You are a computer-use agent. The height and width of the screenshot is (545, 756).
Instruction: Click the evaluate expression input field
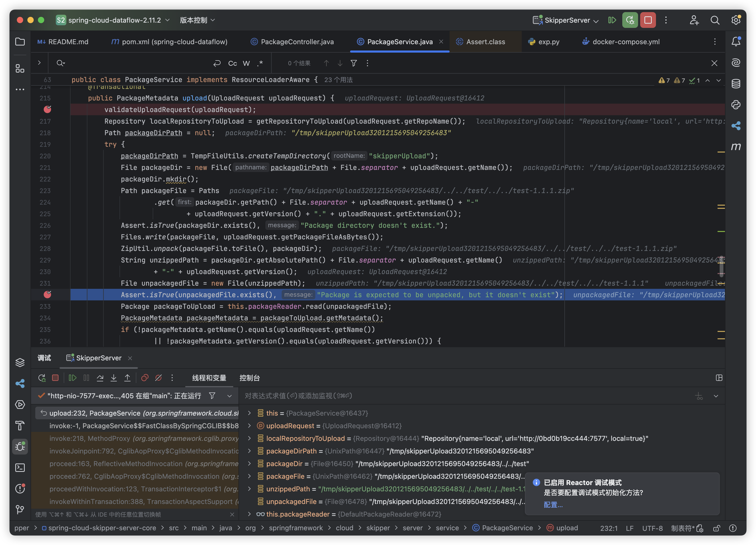coord(467,396)
